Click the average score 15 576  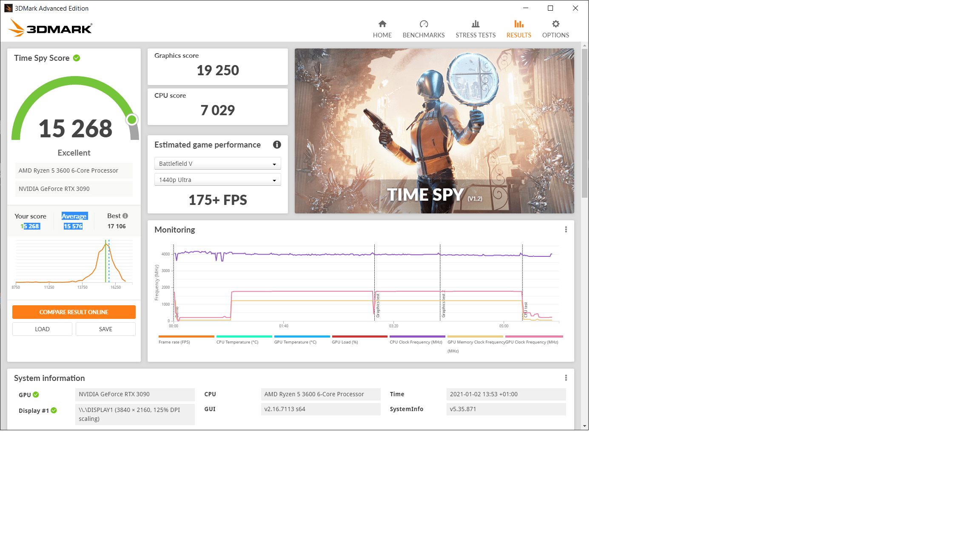[73, 226]
